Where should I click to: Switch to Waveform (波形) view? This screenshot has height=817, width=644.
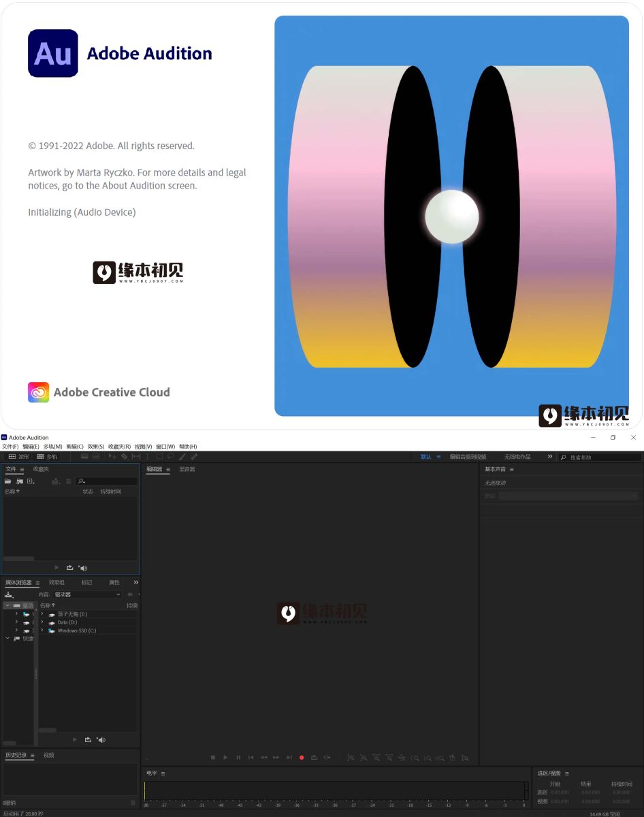(18, 457)
